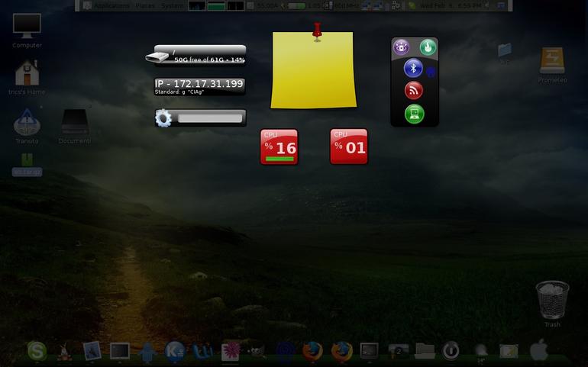588x367 pixels.
Task: Launch Skype from the dock
Action: click(x=37, y=351)
